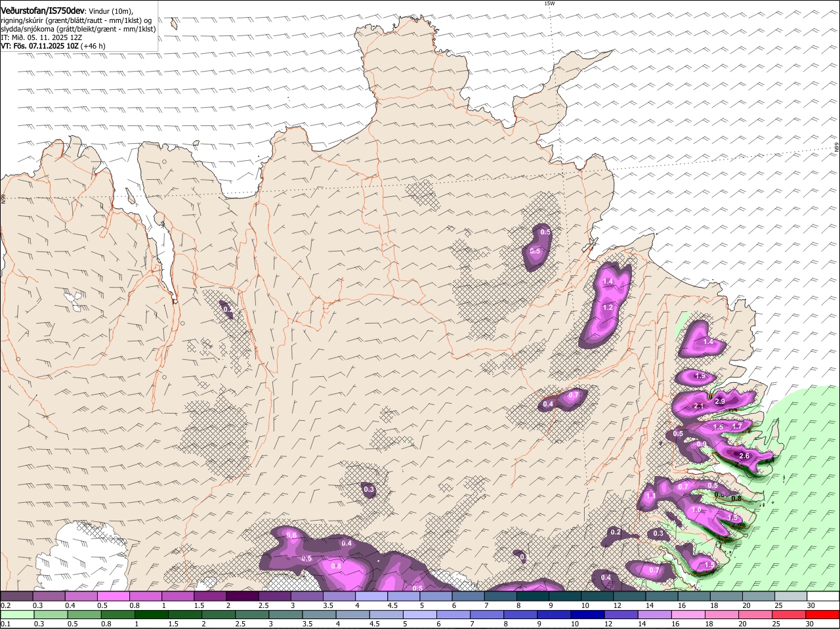Screen dimensions: 840x629
Task: Pick the upper legend swatch between 4 and 4.5
Action: (x=371, y=596)
